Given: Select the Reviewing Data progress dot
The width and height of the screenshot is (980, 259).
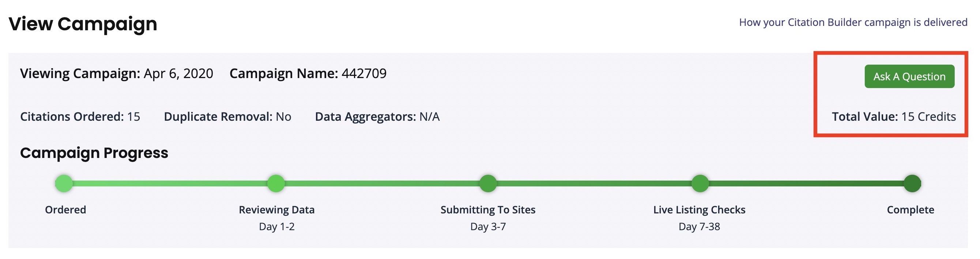Looking at the screenshot, I should tap(276, 183).
